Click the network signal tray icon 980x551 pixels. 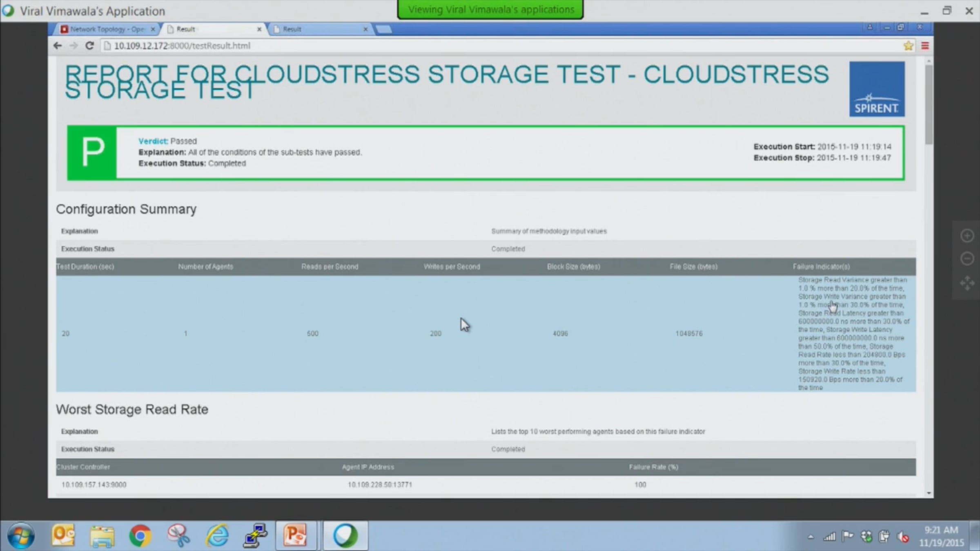tap(829, 536)
